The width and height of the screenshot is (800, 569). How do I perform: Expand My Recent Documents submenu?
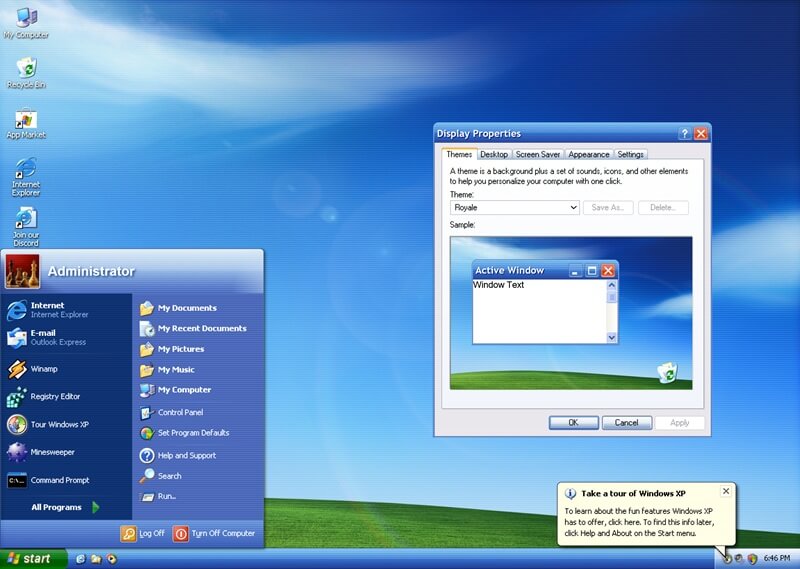pyautogui.click(x=198, y=329)
